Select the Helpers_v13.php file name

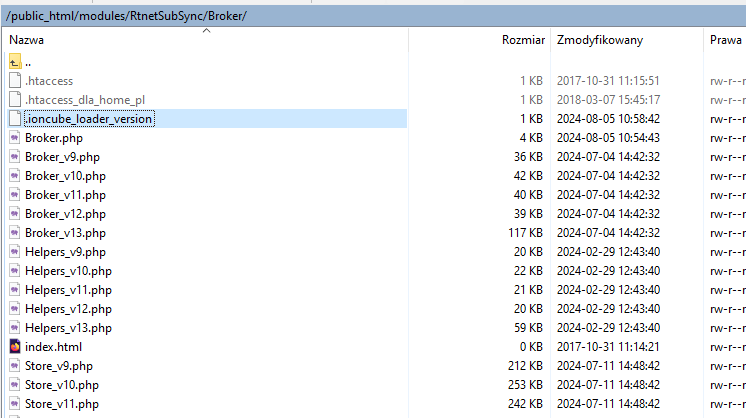pos(69,328)
